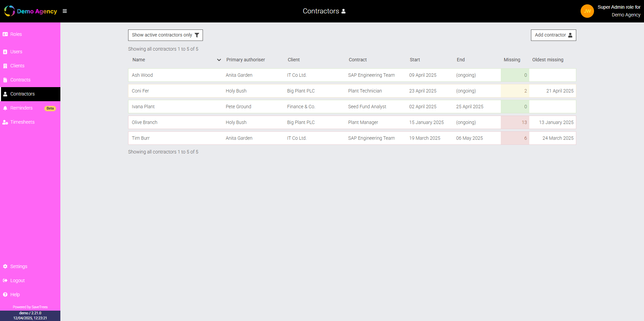The image size is (644, 321).
Task: Open the JW user avatar
Action: tap(587, 11)
